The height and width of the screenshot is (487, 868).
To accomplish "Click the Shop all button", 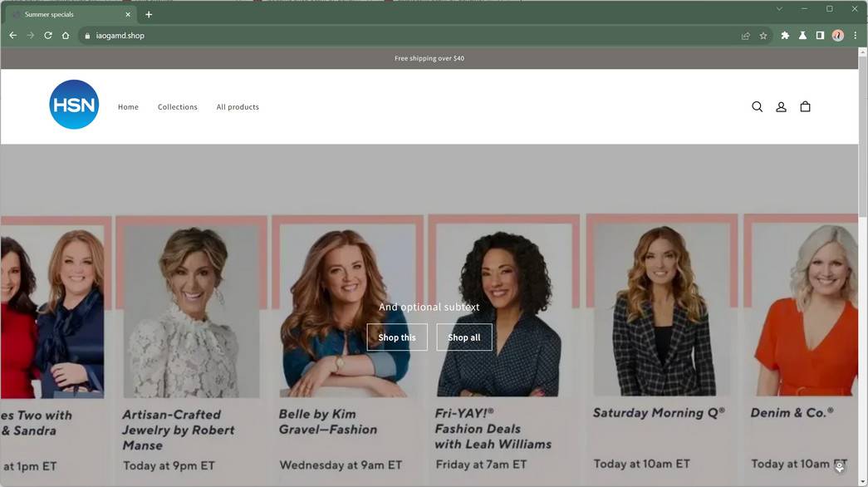I will tap(463, 337).
